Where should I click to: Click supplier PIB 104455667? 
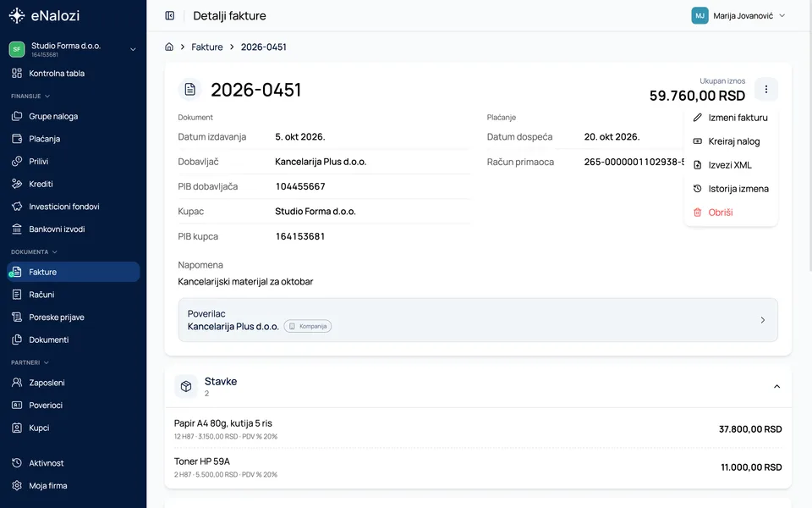coord(300,186)
